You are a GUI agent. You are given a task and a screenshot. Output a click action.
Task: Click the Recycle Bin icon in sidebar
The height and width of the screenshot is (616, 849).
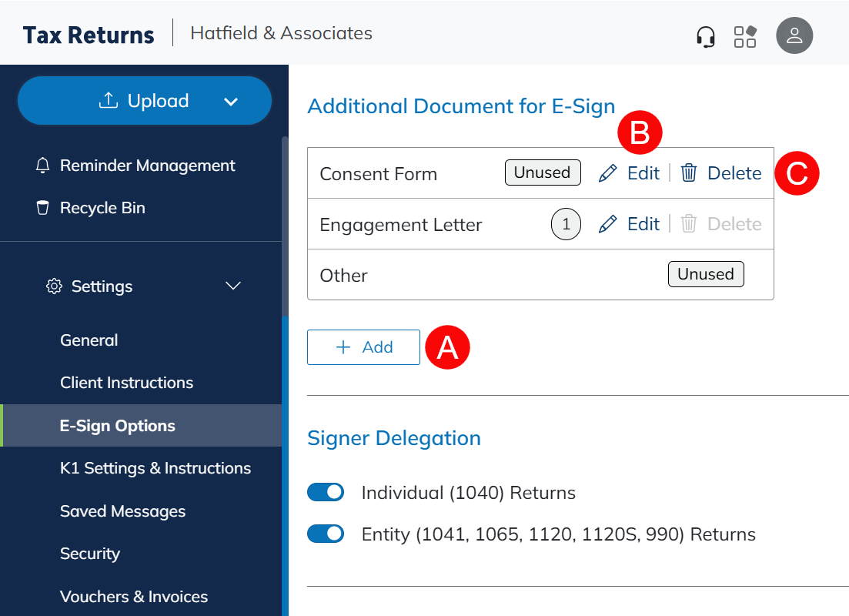43,208
